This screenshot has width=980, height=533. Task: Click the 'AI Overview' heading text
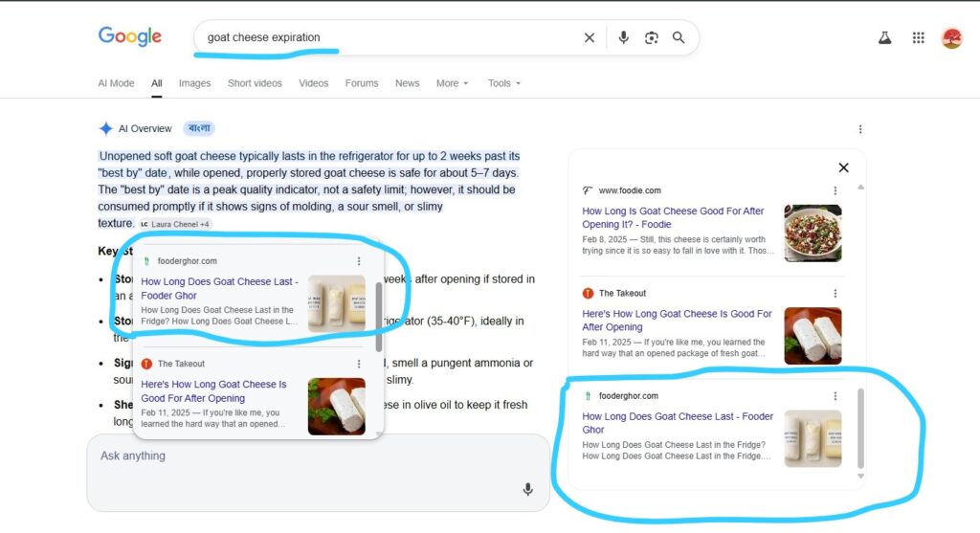click(x=145, y=129)
